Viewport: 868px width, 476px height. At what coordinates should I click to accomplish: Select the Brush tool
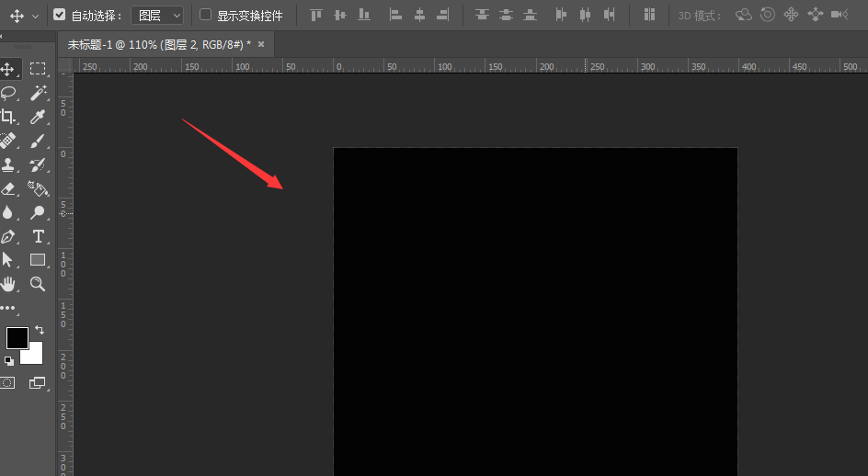[x=39, y=141]
